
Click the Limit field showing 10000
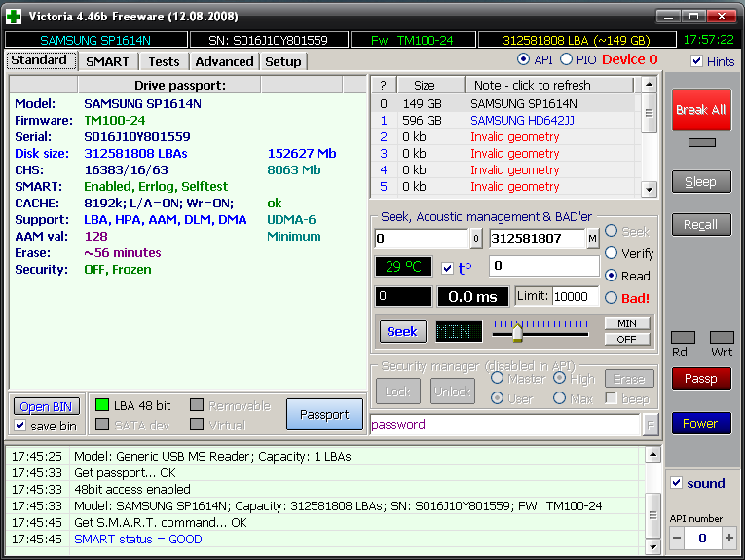coord(576,297)
